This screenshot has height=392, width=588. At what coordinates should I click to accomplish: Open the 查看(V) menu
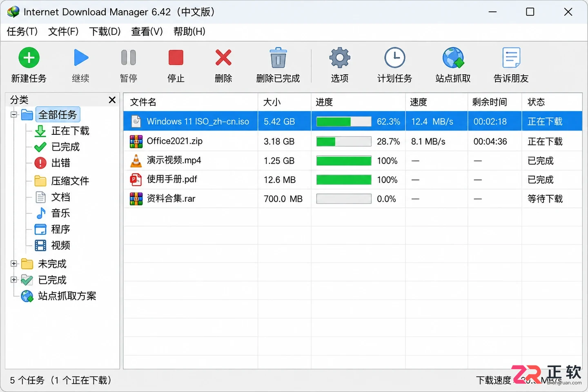coord(147,31)
